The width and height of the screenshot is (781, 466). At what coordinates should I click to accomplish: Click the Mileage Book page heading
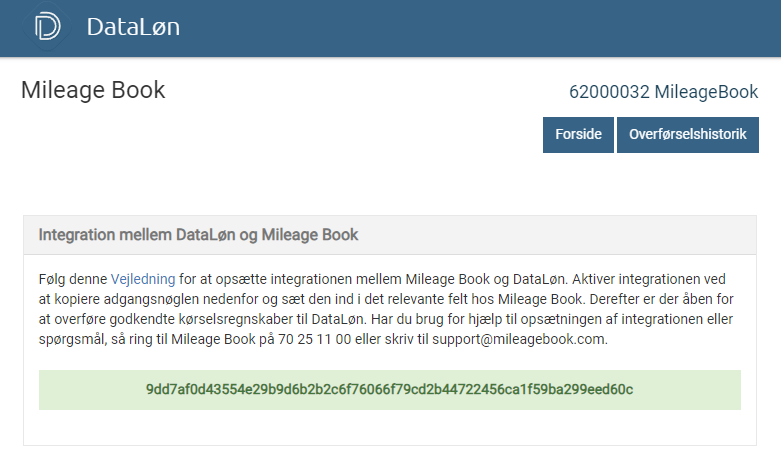pos(93,90)
